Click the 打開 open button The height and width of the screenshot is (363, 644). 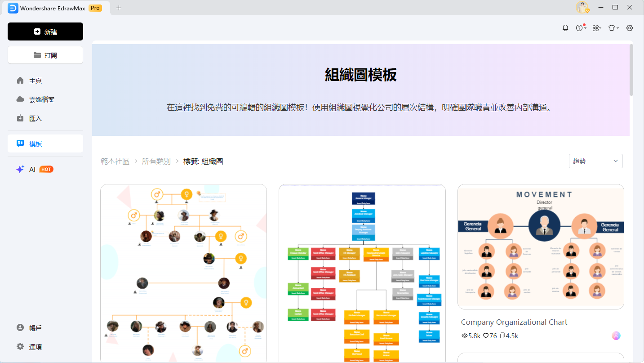point(45,55)
